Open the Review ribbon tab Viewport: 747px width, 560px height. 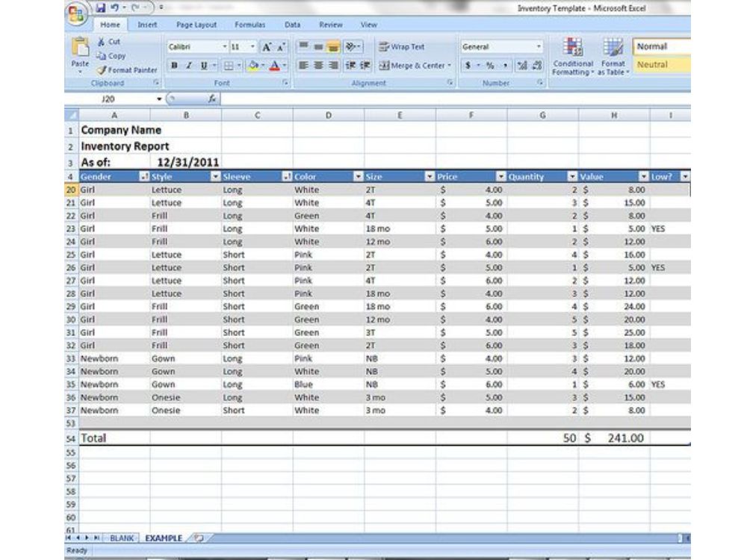(331, 25)
